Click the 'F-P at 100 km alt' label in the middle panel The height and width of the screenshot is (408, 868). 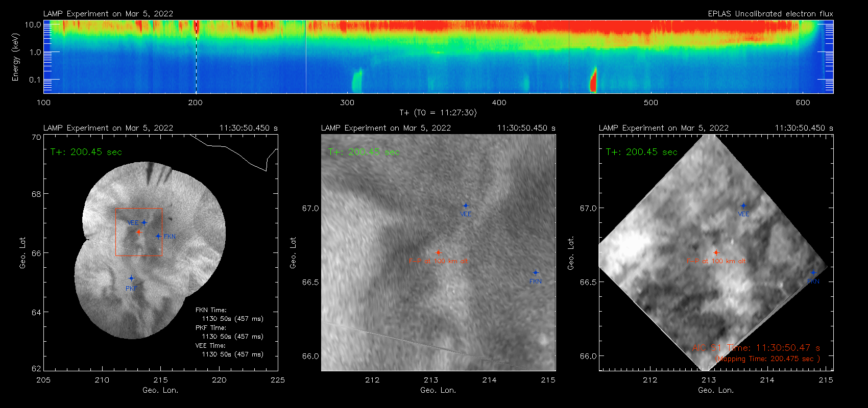click(x=438, y=261)
